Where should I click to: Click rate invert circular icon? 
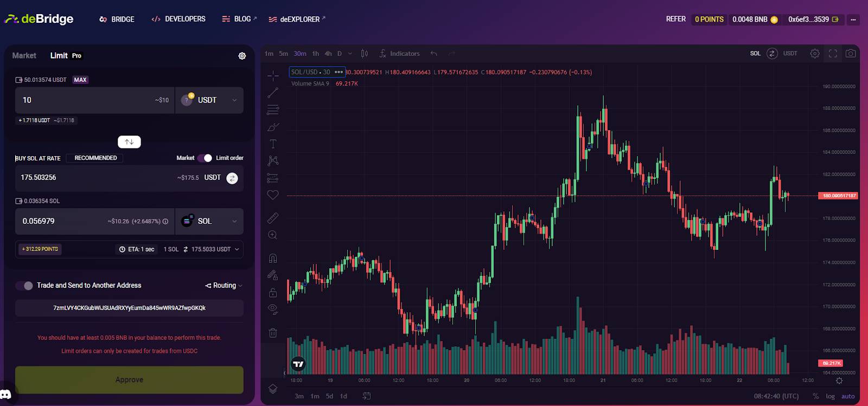tap(232, 178)
